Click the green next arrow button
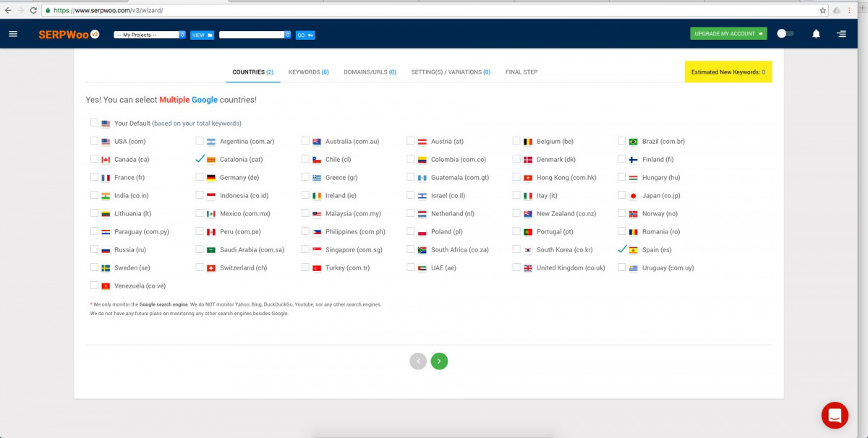This screenshot has width=868, height=438. tap(439, 361)
